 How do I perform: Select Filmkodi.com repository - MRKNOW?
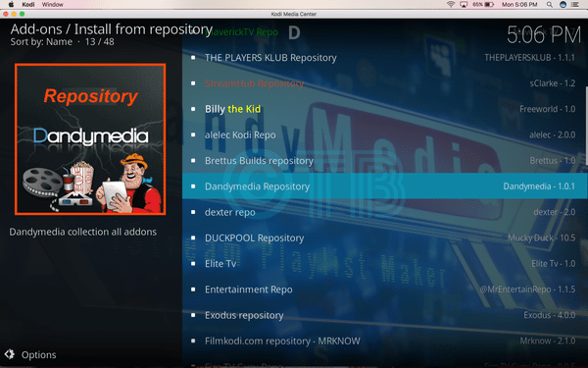pos(385,341)
